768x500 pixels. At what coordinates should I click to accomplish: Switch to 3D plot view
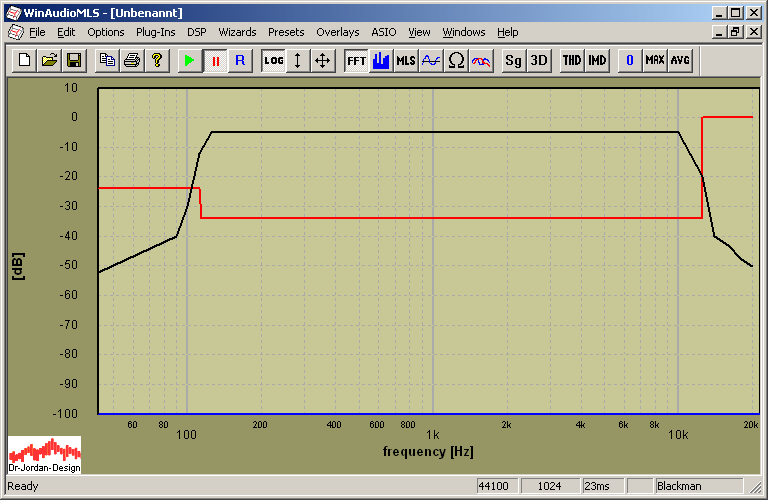click(x=539, y=60)
